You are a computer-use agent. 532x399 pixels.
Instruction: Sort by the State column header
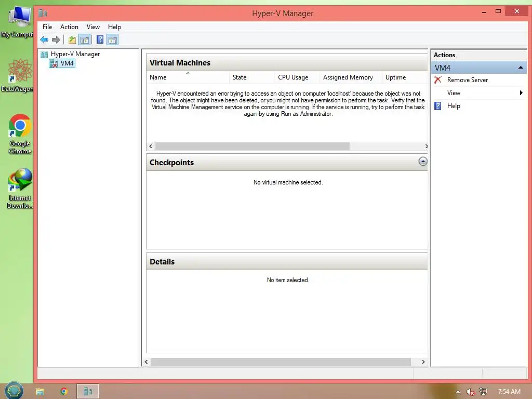pos(252,77)
